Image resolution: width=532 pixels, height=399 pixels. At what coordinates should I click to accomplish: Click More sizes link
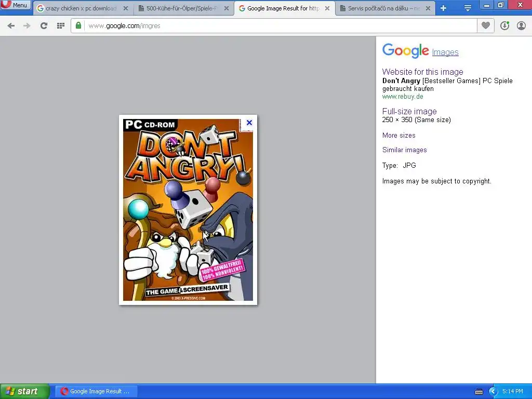point(398,136)
